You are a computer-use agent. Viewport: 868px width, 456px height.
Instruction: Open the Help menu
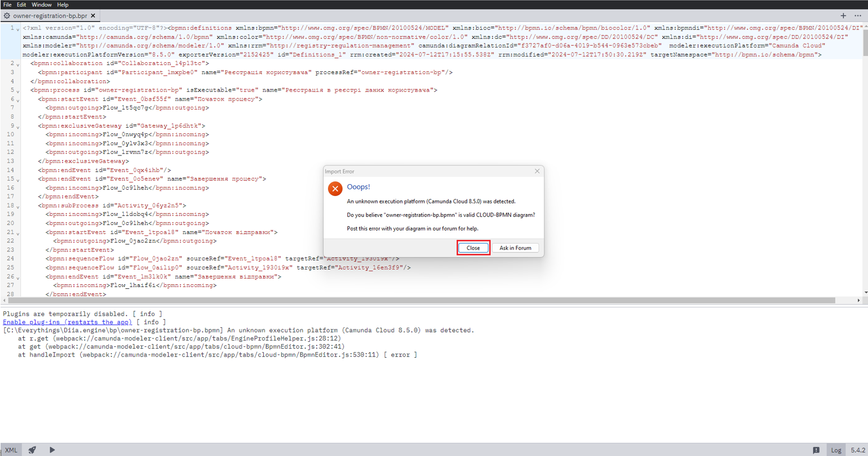coord(63,5)
